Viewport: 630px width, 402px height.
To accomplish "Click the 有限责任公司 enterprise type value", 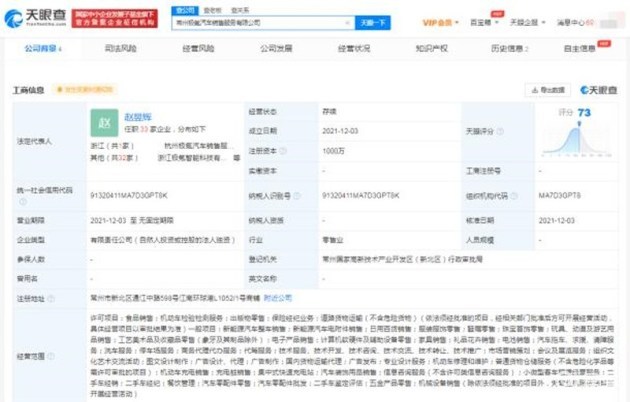I will pos(163,240).
